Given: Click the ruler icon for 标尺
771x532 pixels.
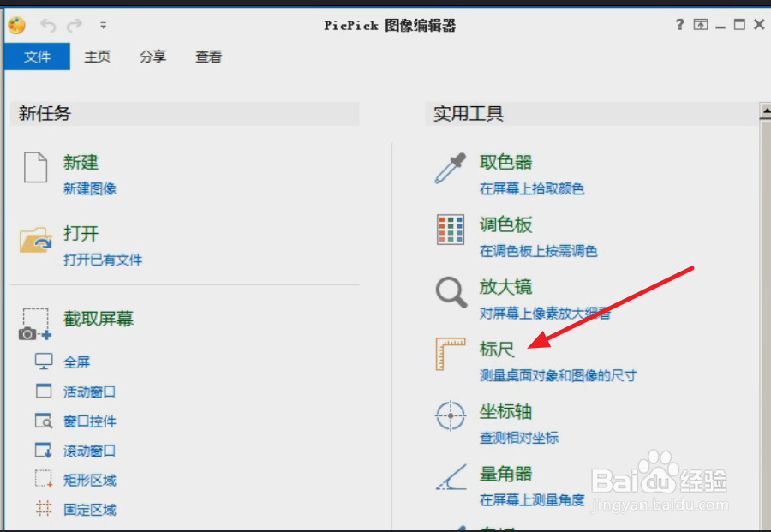Looking at the screenshot, I should 451,354.
